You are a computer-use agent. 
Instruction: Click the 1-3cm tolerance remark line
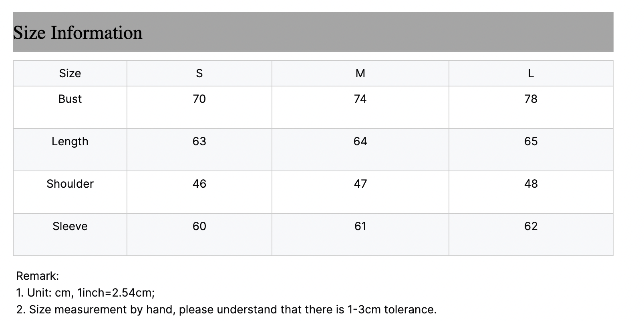[x=226, y=309]
